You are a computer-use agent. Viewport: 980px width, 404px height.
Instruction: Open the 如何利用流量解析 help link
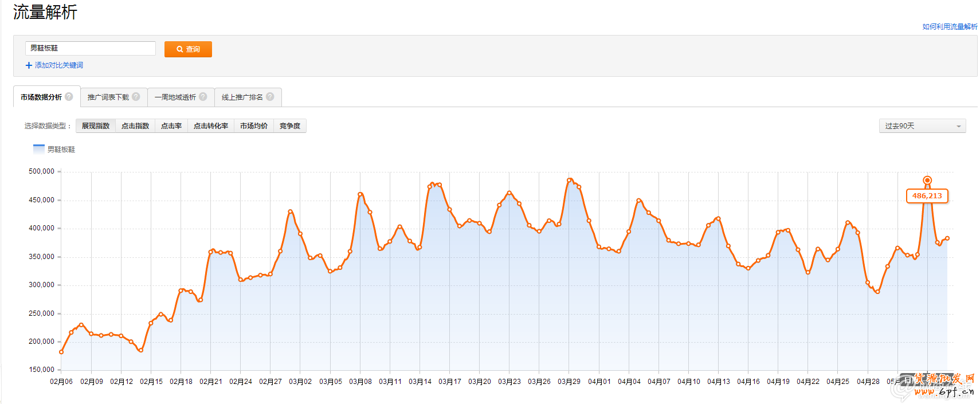click(950, 27)
